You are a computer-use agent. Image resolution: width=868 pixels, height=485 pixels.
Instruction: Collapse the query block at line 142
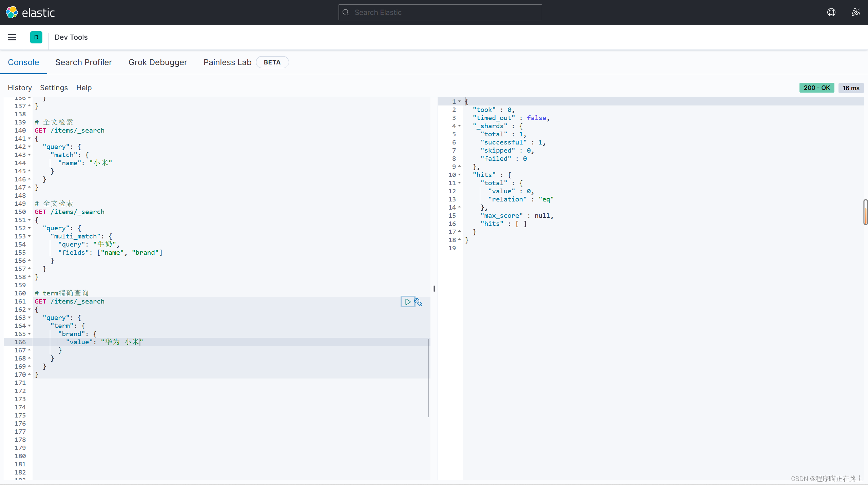(x=30, y=147)
